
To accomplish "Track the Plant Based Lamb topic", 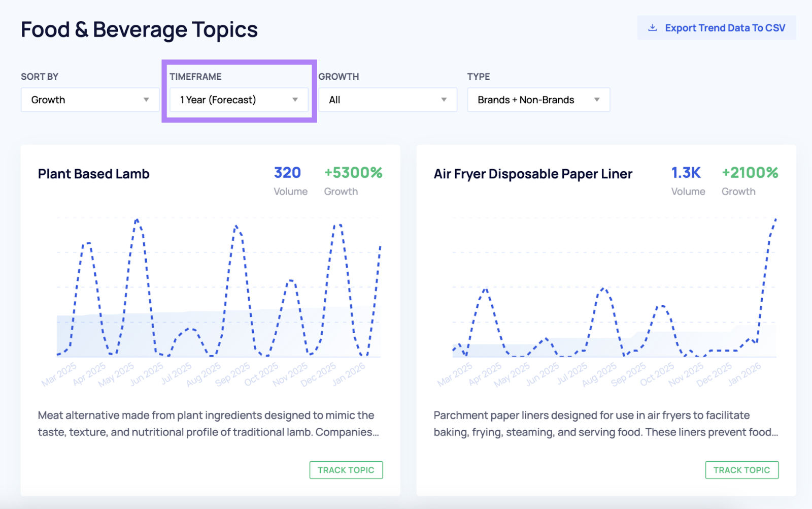I will pyautogui.click(x=346, y=470).
